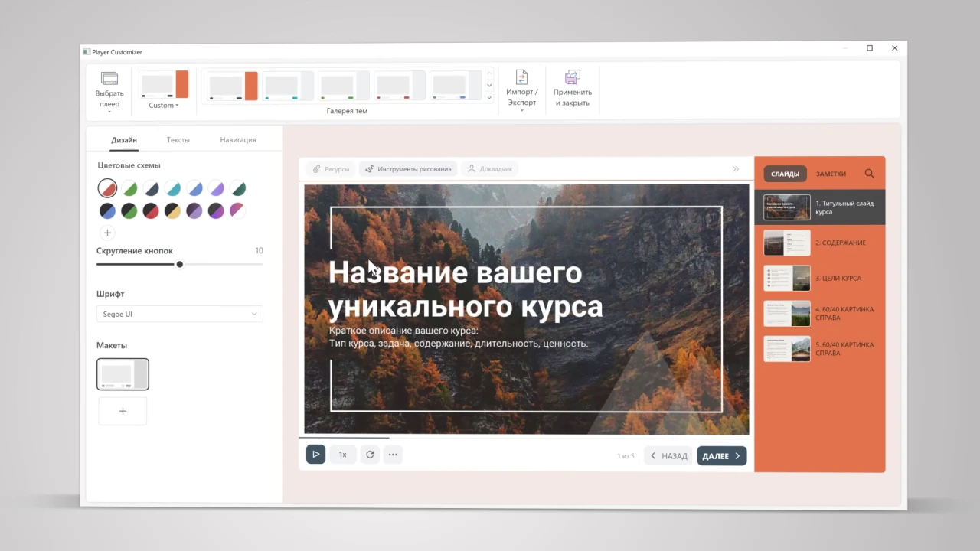
Task: Collapse the sidebar with the double-chevron icon
Action: 736,169
